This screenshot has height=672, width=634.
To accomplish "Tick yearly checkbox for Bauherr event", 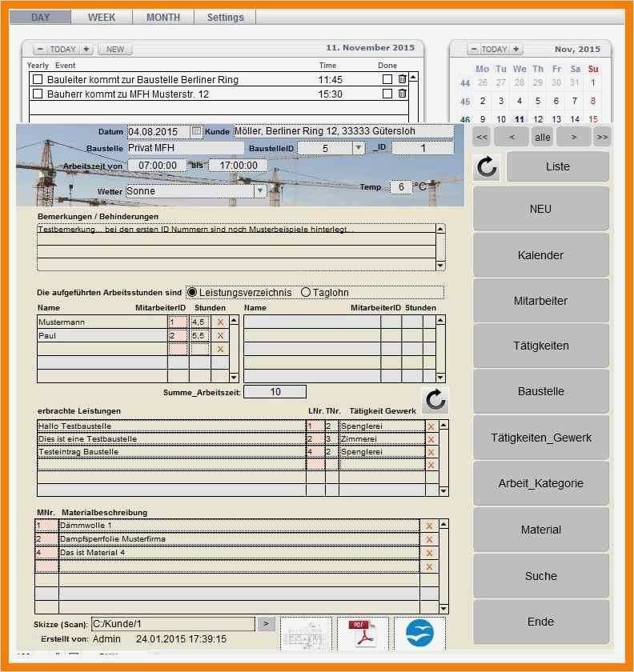I will pyautogui.click(x=38, y=94).
